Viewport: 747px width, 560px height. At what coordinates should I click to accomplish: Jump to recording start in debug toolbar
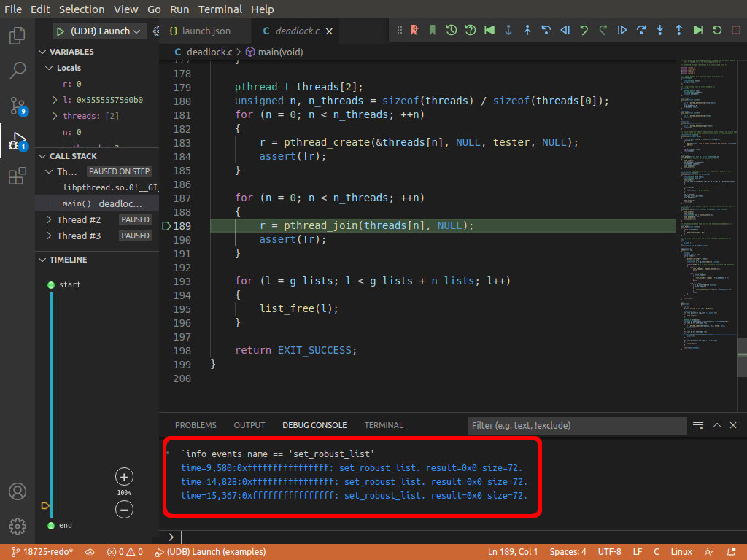point(489,30)
